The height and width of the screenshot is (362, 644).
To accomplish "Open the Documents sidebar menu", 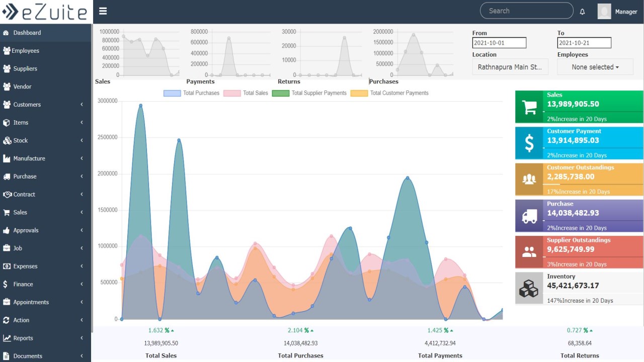I will click(x=45, y=356).
